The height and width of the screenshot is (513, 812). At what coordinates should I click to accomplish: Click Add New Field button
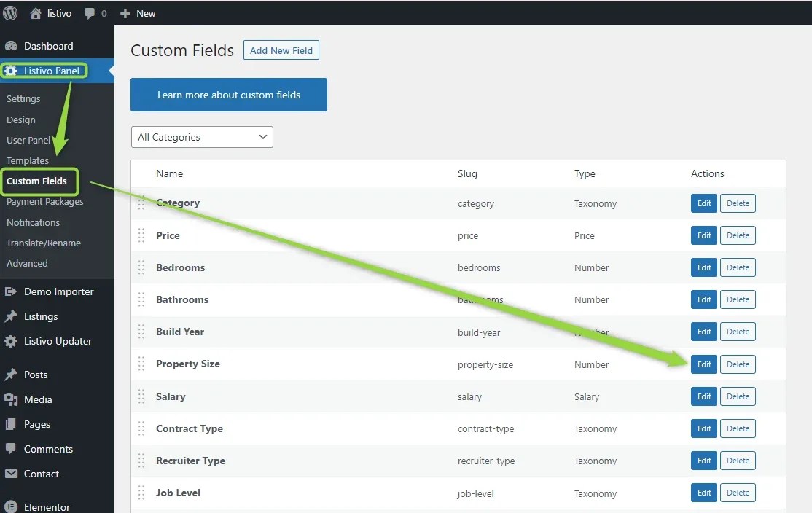pos(281,50)
